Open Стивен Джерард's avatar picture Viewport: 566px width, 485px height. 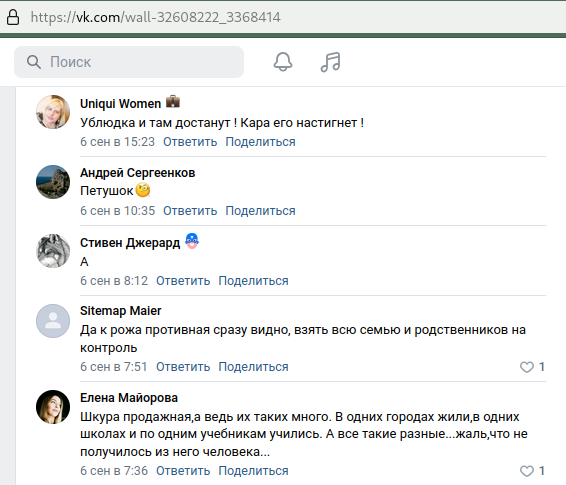tap(53, 251)
